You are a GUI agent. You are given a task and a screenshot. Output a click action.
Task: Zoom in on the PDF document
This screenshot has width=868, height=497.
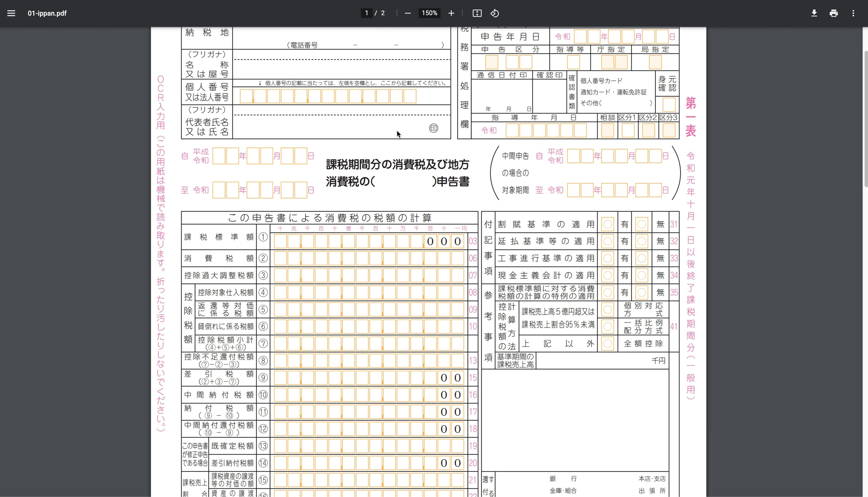[x=451, y=13]
